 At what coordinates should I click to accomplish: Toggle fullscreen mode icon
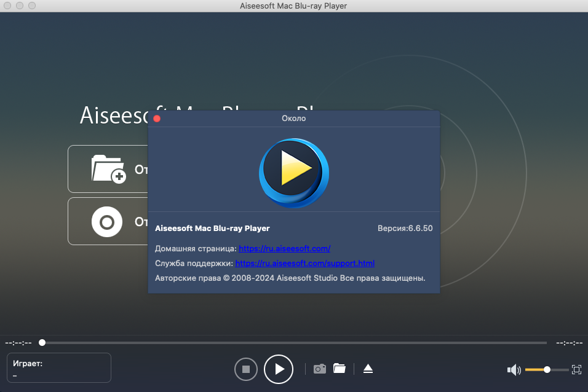pos(576,369)
